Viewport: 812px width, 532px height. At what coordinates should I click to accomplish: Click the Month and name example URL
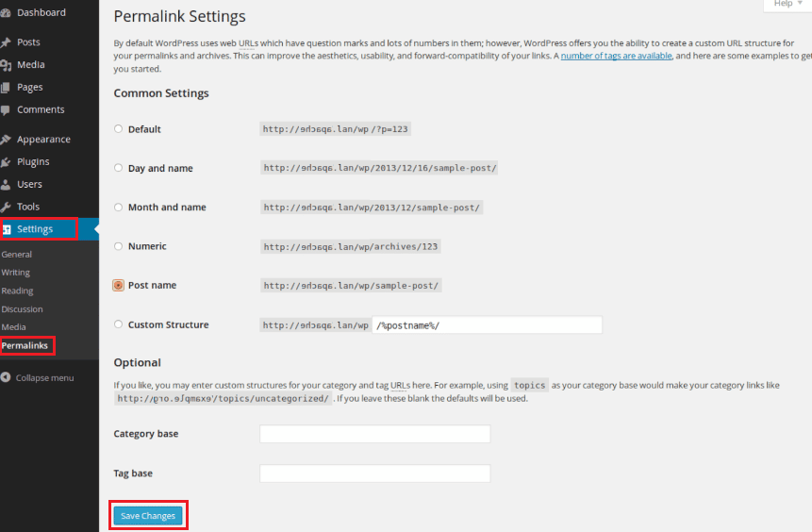pyautogui.click(x=372, y=208)
